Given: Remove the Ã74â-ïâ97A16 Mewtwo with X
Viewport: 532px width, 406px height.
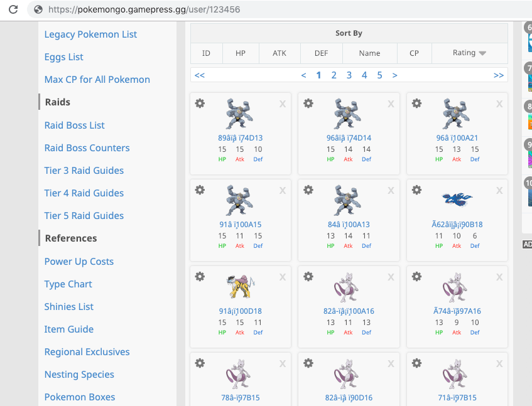Looking at the screenshot, I should click(x=499, y=277).
